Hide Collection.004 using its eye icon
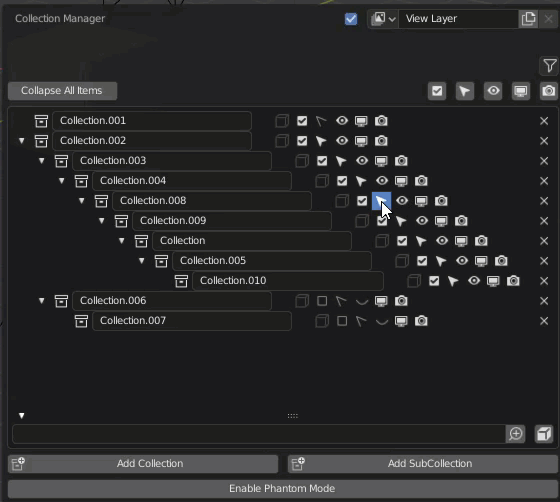The image size is (560, 502). [x=382, y=181]
